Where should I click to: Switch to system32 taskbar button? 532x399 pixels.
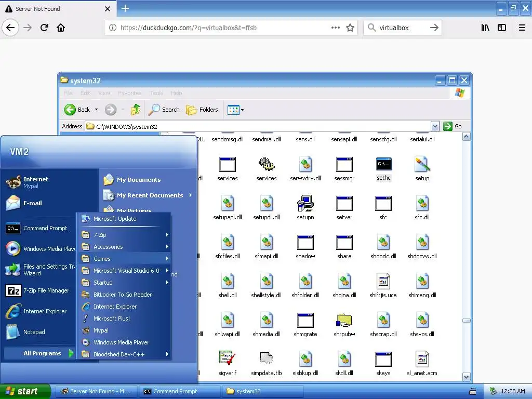263,391
